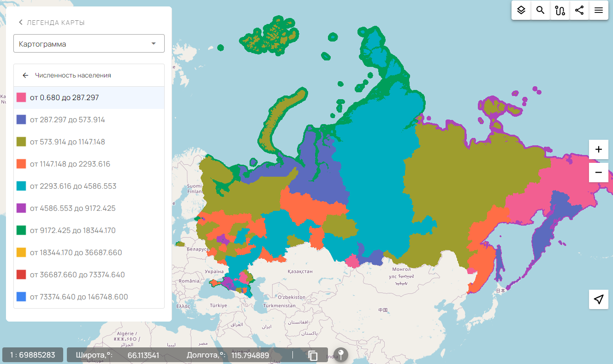Open the layers panel icon

[521, 10]
